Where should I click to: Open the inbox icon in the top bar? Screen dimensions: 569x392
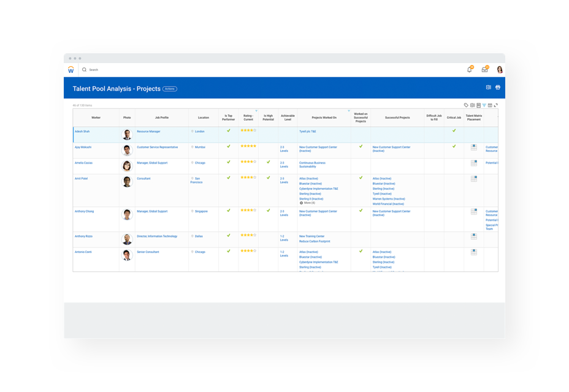coord(485,69)
